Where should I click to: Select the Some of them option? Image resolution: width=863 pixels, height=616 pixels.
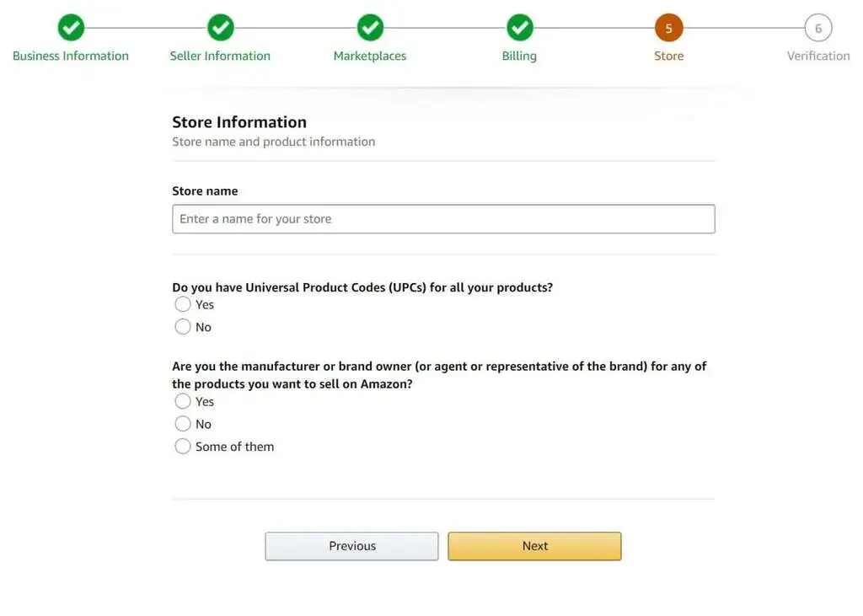183,446
